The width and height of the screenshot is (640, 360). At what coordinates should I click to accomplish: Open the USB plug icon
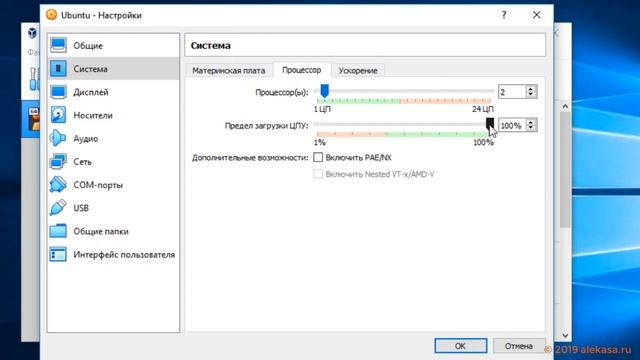click(x=58, y=208)
